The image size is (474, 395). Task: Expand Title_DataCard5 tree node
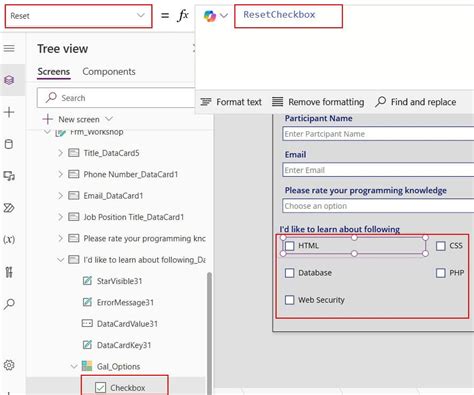point(60,153)
